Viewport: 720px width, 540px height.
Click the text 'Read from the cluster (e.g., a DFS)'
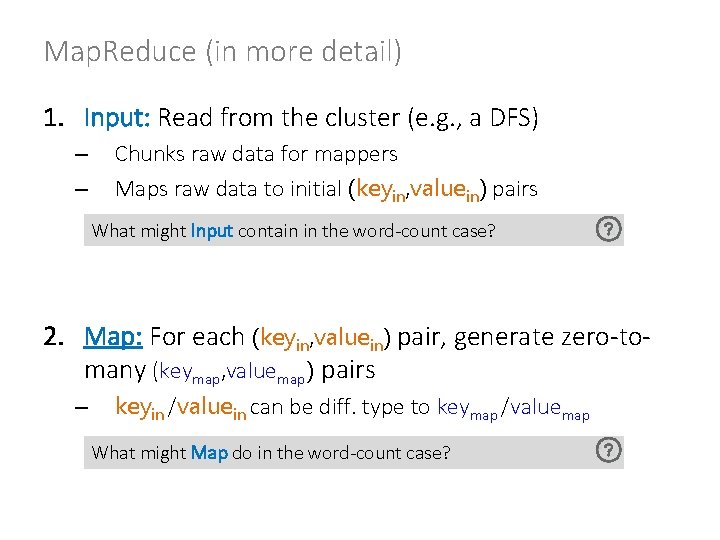pyautogui.click(x=348, y=118)
